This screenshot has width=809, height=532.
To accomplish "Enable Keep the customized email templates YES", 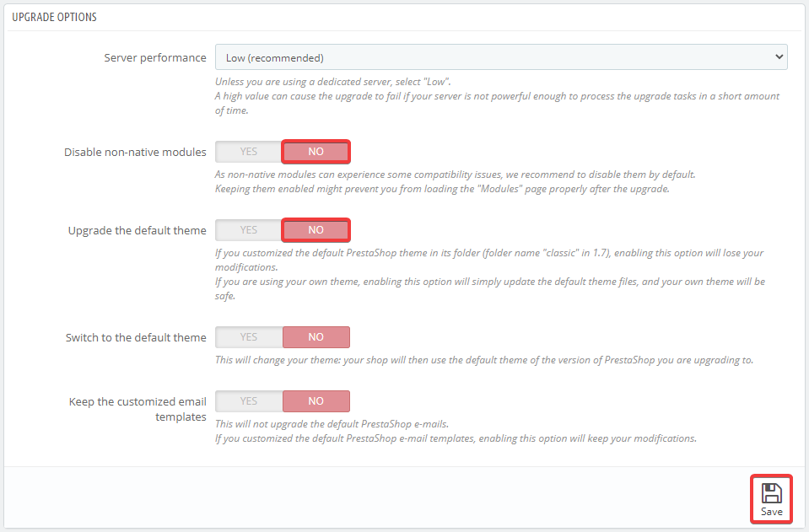I will (x=249, y=401).
